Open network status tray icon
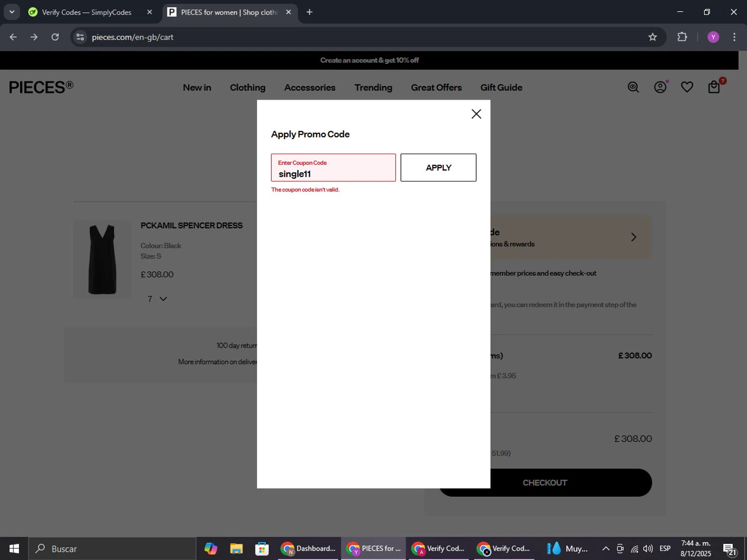 pyautogui.click(x=634, y=549)
